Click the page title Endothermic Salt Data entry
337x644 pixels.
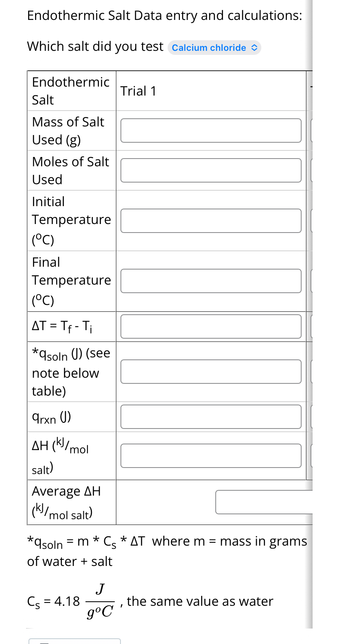[164, 15]
